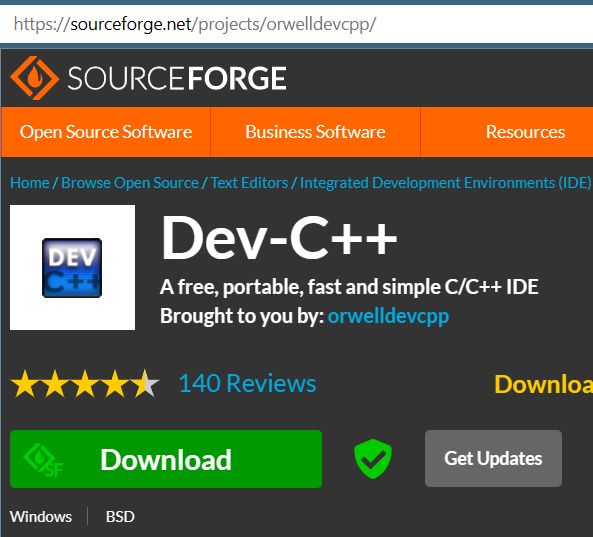Click the star rating row
The height and width of the screenshot is (537, 593).
[85, 383]
